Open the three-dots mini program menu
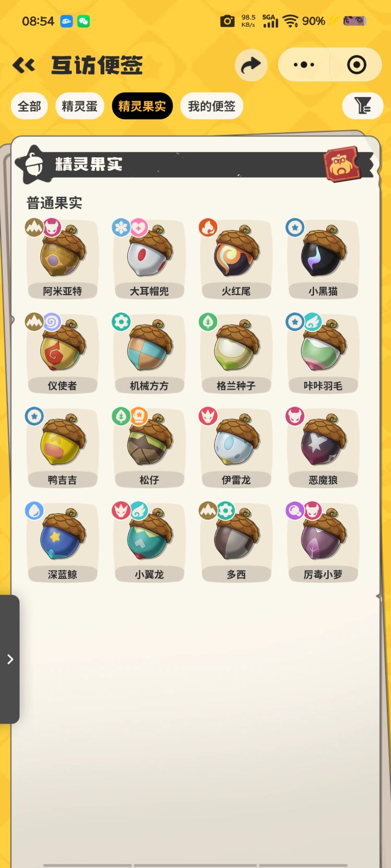 point(304,65)
